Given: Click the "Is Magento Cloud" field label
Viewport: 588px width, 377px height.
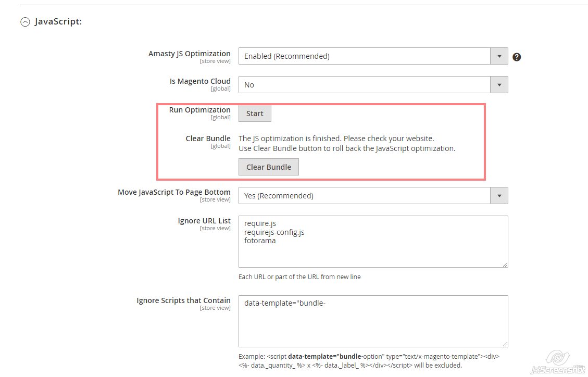Looking at the screenshot, I should coord(200,81).
